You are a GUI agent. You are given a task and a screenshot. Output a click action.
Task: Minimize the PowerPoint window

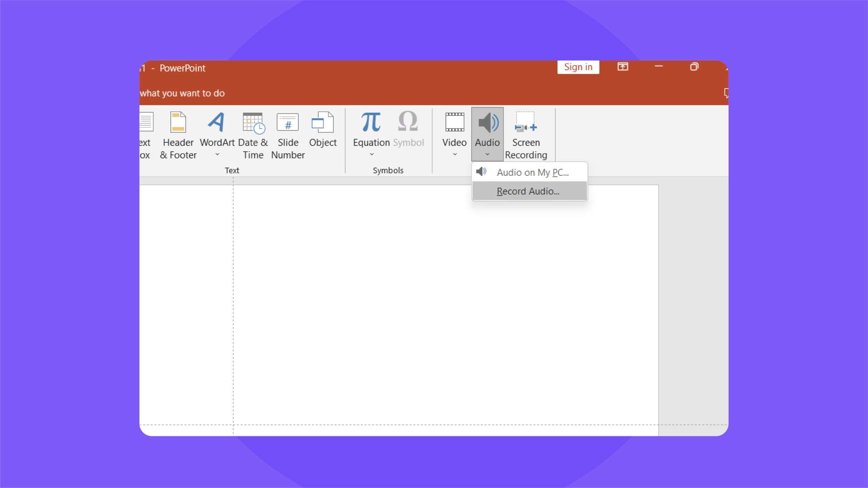[x=659, y=67]
